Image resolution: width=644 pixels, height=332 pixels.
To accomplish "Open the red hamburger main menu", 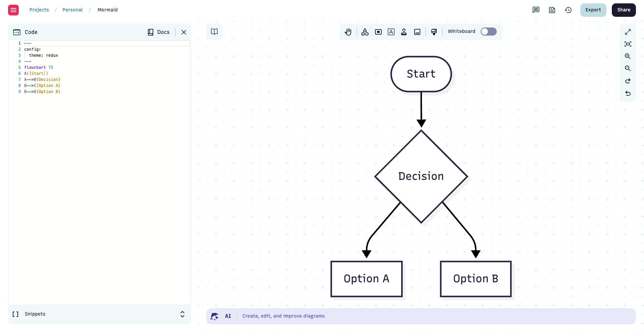I will point(13,10).
